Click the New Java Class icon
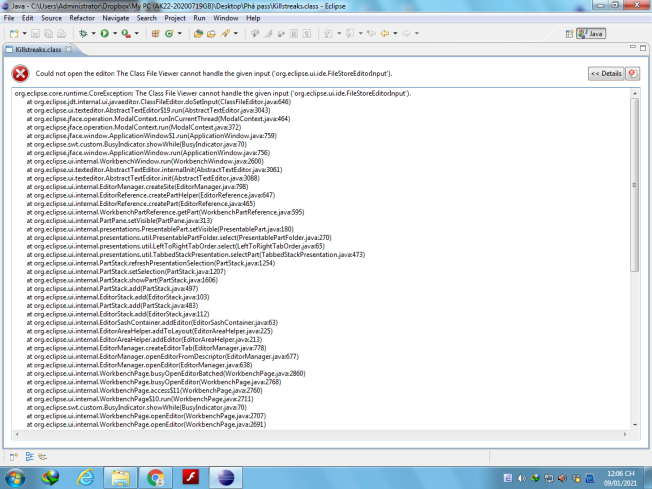The height and width of the screenshot is (489, 652). (x=169, y=34)
